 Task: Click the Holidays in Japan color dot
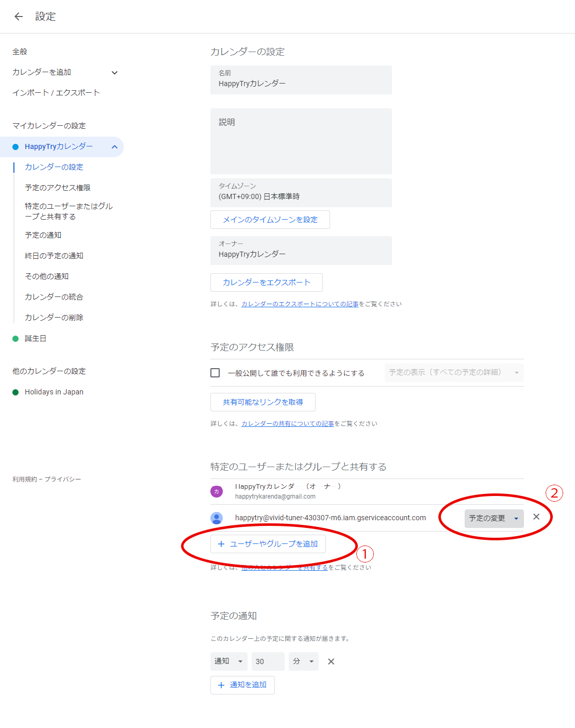click(x=15, y=392)
